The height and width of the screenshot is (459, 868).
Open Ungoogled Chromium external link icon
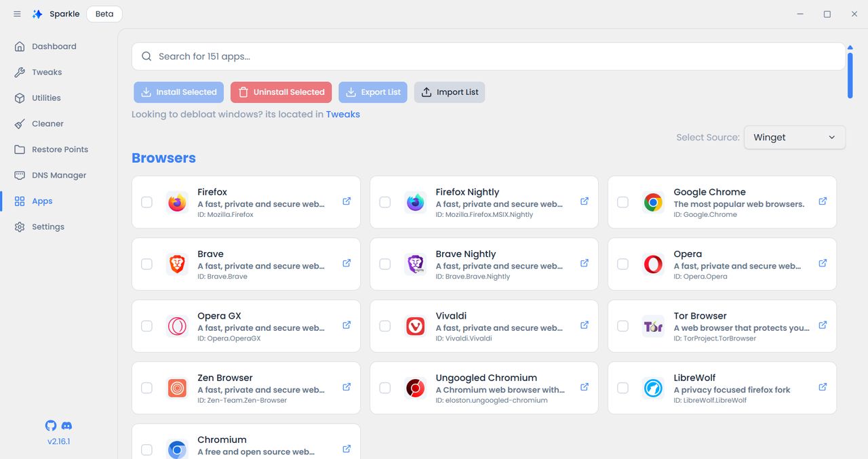585,387
